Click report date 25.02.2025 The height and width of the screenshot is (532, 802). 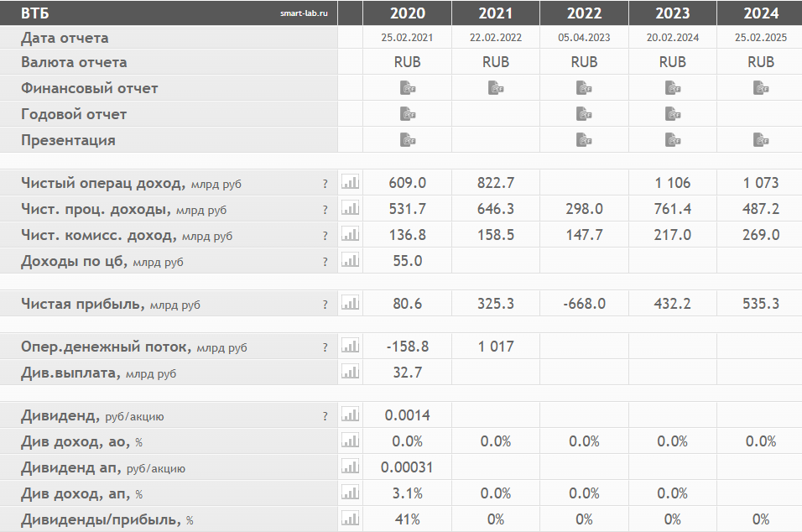click(x=761, y=38)
